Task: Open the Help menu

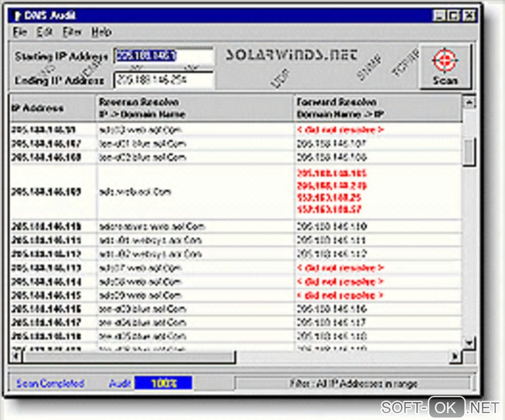Action: point(101,32)
